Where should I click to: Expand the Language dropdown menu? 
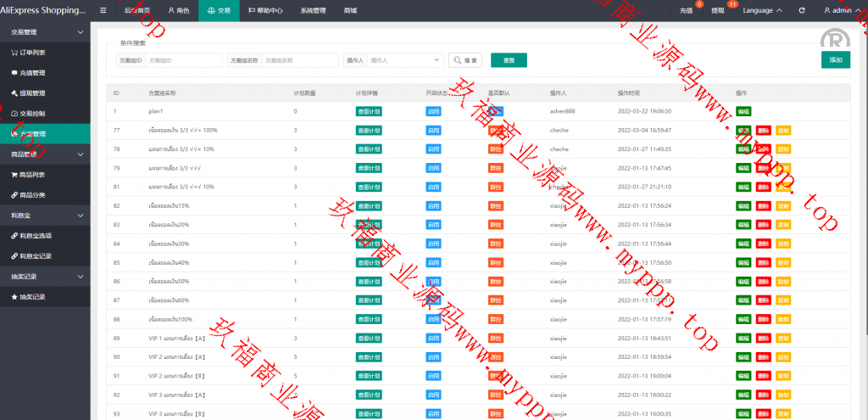pos(762,10)
